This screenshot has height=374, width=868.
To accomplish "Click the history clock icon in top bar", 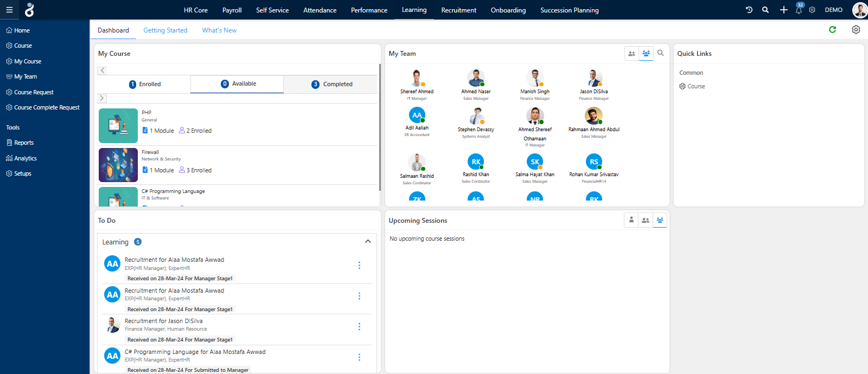I will (749, 10).
